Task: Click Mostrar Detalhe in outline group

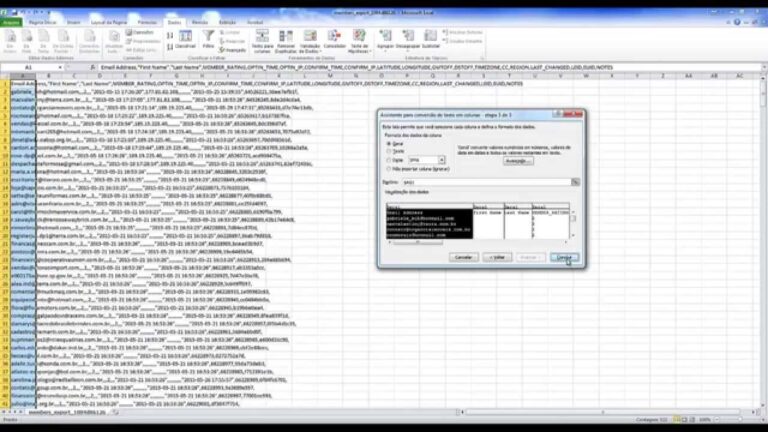Action: click(x=462, y=32)
